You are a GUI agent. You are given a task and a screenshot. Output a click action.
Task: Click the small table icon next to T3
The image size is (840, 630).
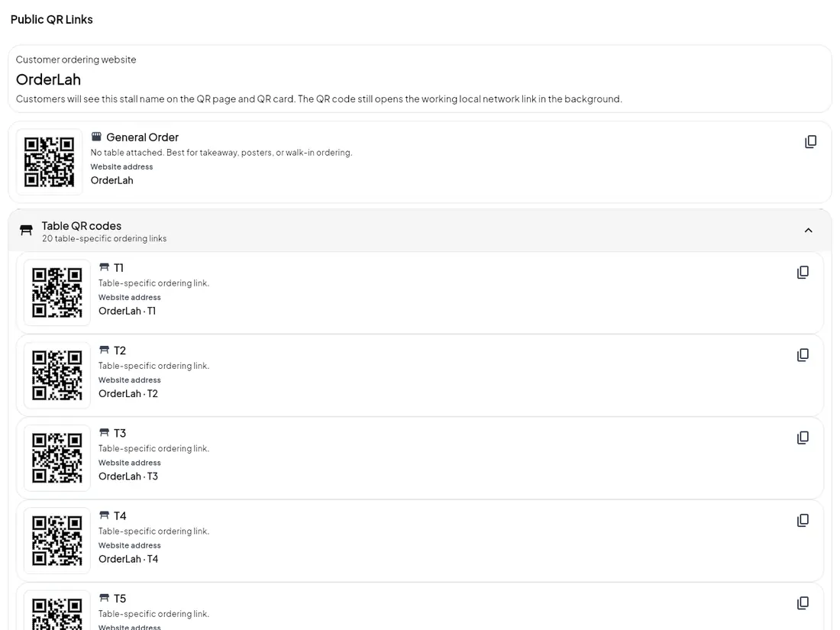104,432
